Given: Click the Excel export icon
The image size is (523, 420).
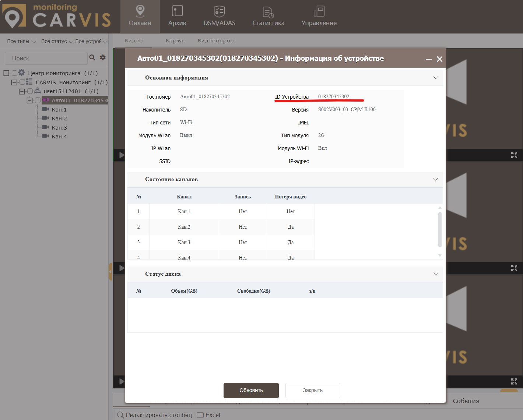Looking at the screenshot, I should click(200, 415).
